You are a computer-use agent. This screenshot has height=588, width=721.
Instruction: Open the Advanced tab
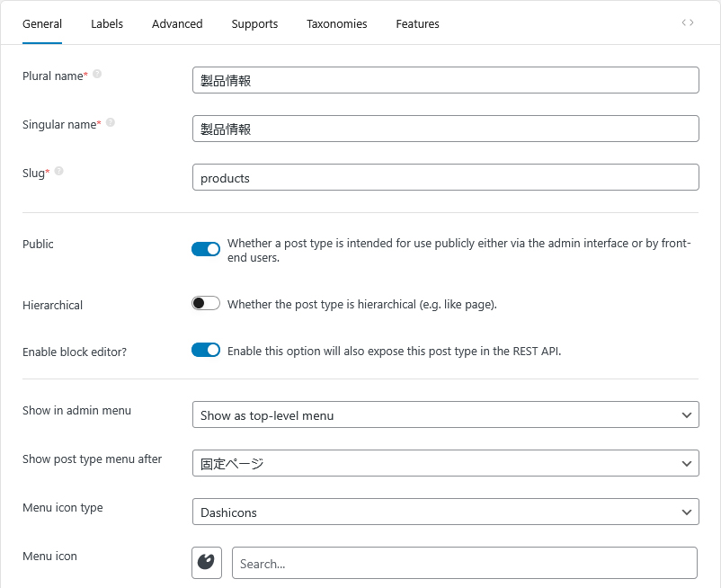coord(177,23)
